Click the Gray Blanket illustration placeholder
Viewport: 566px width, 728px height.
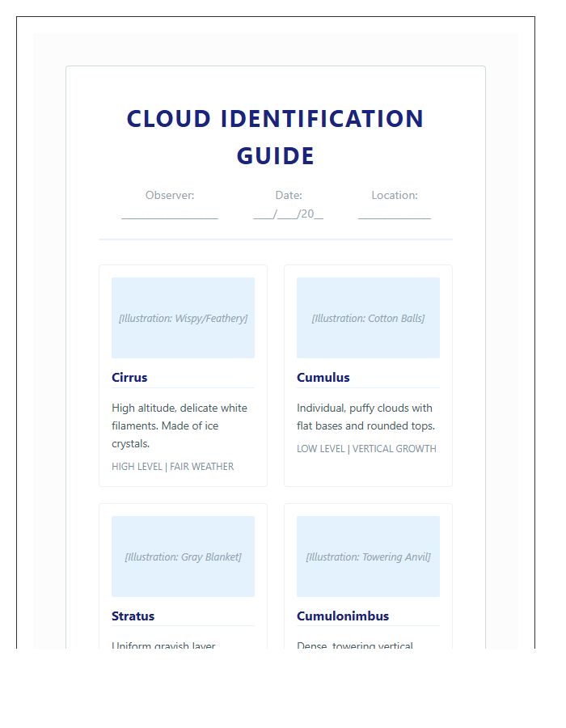click(184, 557)
